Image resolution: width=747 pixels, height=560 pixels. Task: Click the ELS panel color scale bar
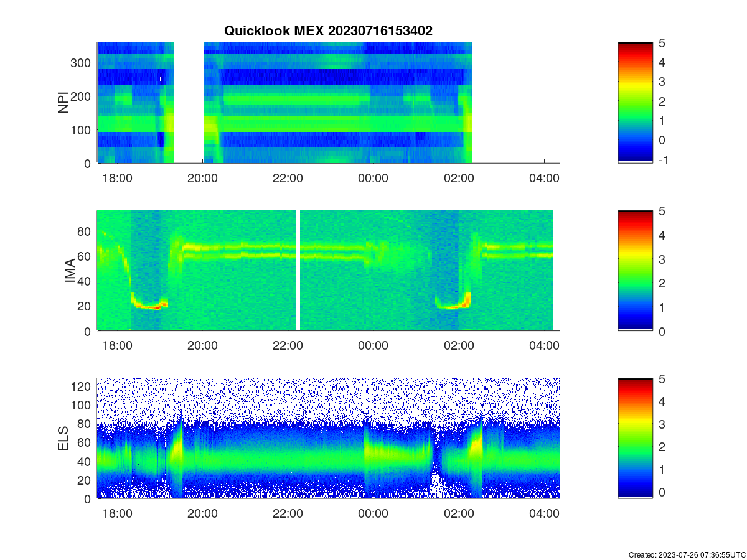635,439
